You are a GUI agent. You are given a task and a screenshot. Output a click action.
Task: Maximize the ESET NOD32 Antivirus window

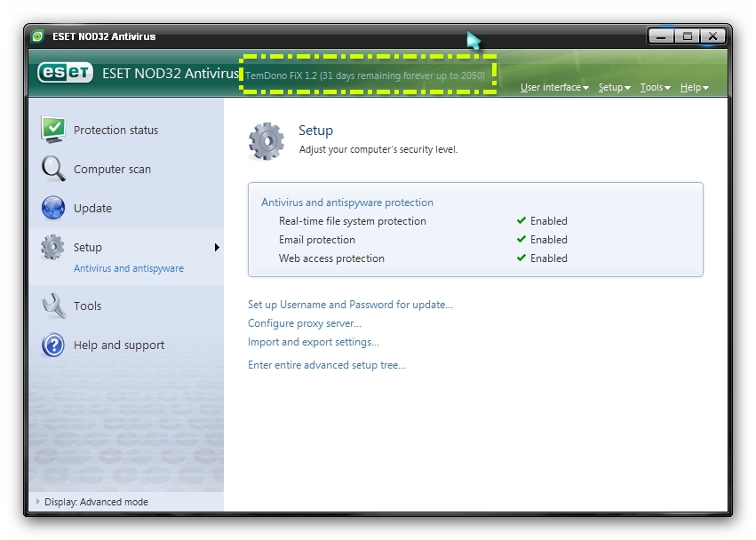click(687, 36)
